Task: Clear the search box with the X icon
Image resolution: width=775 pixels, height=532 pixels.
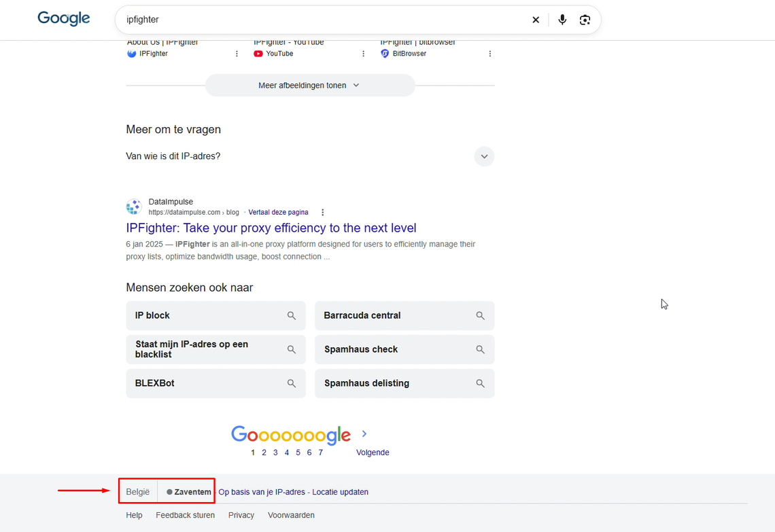Action: pos(536,20)
